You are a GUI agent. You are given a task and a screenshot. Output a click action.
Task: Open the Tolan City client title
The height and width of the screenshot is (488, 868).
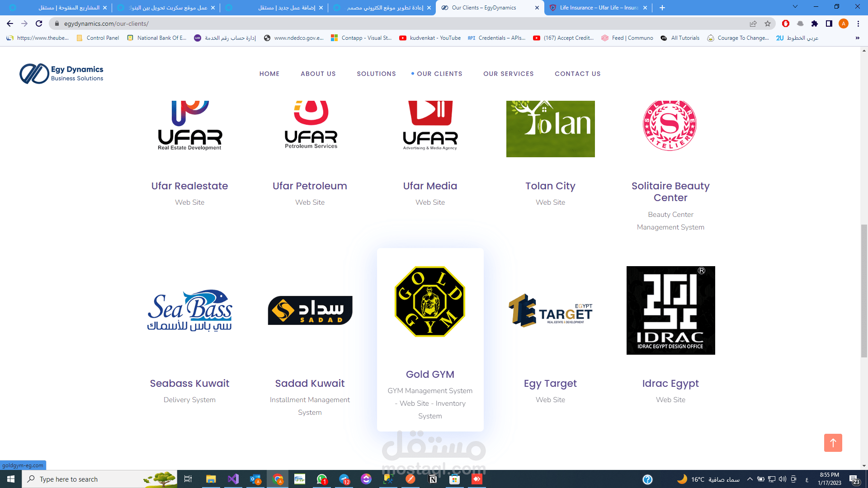550,186
